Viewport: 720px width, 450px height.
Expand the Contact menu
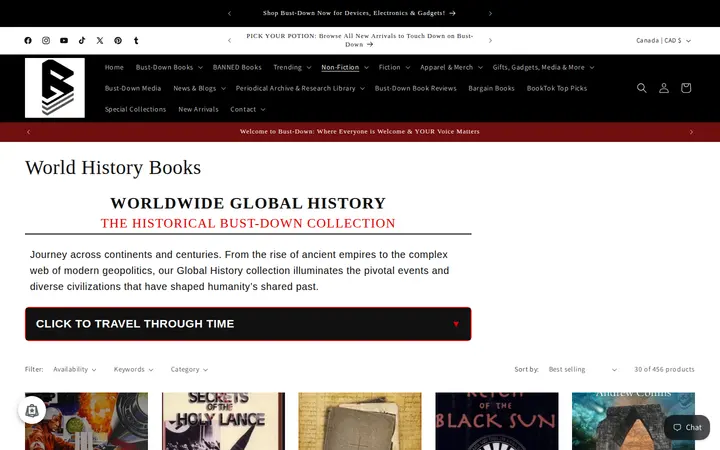coord(248,109)
